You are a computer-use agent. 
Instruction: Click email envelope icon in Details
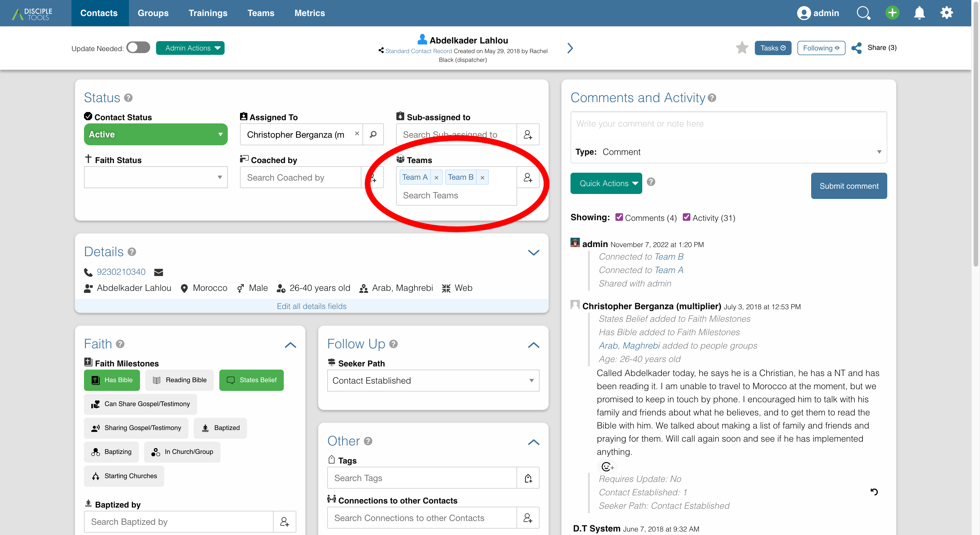pyautogui.click(x=158, y=272)
